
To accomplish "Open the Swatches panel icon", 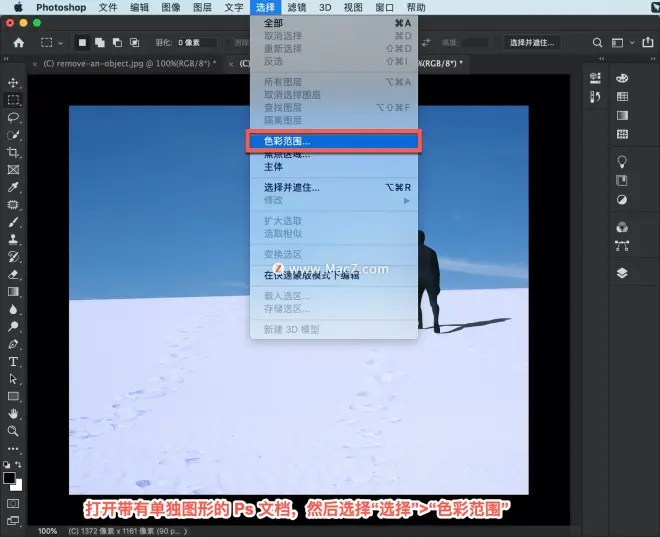I will point(622,96).
